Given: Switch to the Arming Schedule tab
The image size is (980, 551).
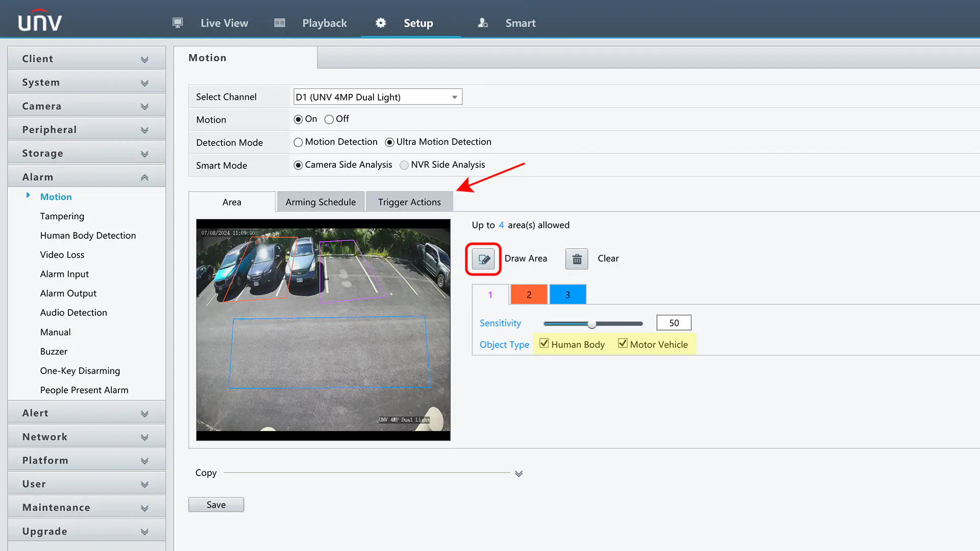Looking at the screenshot, I should point(321,201).
